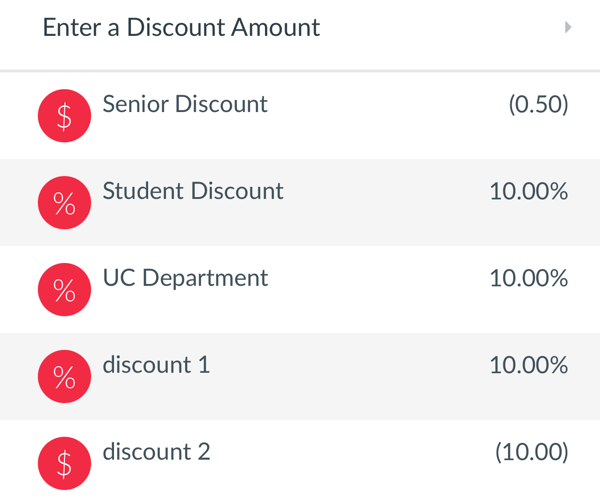
Task: Select the Senior Discount label
Action: (185, 104)
